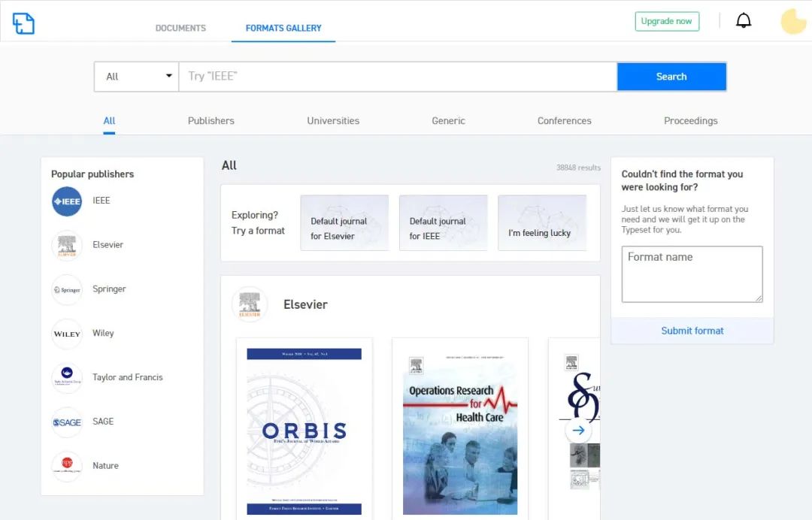Open the Elsevier link in sidebar
This screenshot has height=520, width=812.
pos(108,245)
